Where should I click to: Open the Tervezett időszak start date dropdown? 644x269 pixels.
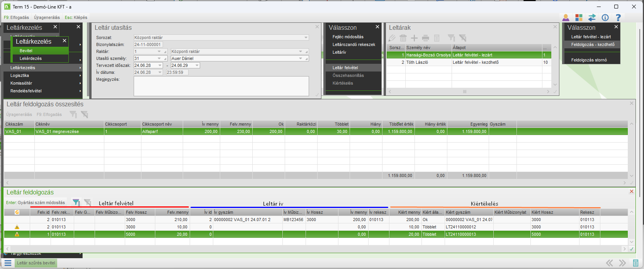coord(160,66)
